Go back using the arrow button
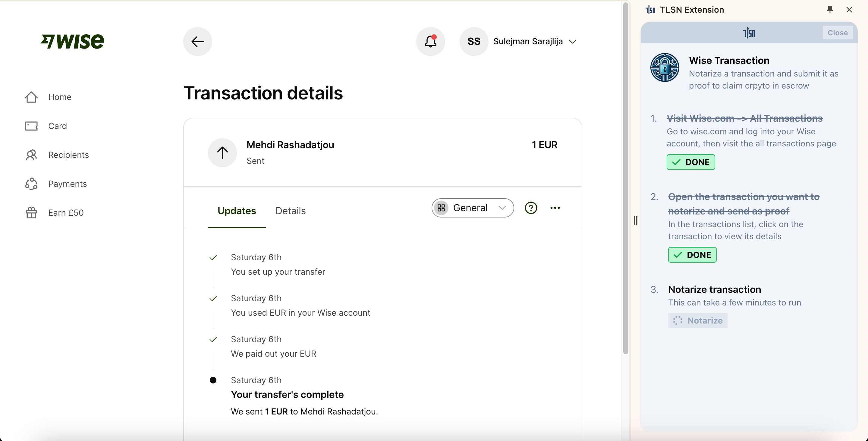868x441 pixels. pos(197,42)
